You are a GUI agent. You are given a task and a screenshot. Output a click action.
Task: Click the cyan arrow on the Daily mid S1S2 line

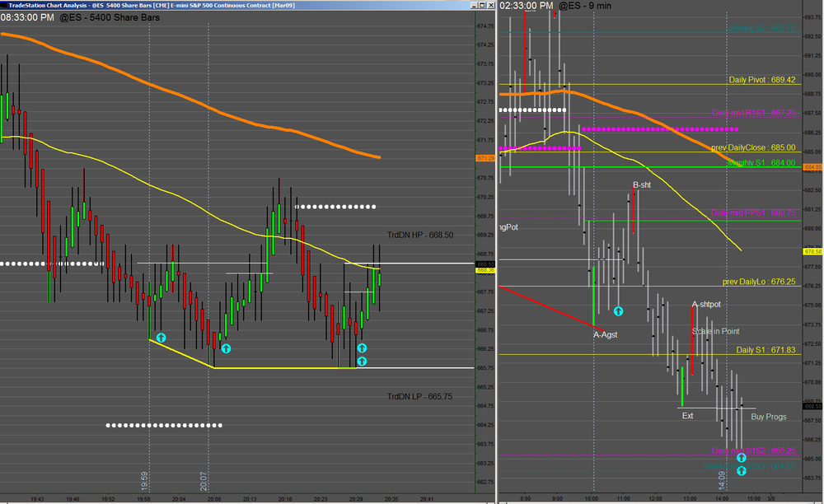click(x=741, y=458)
